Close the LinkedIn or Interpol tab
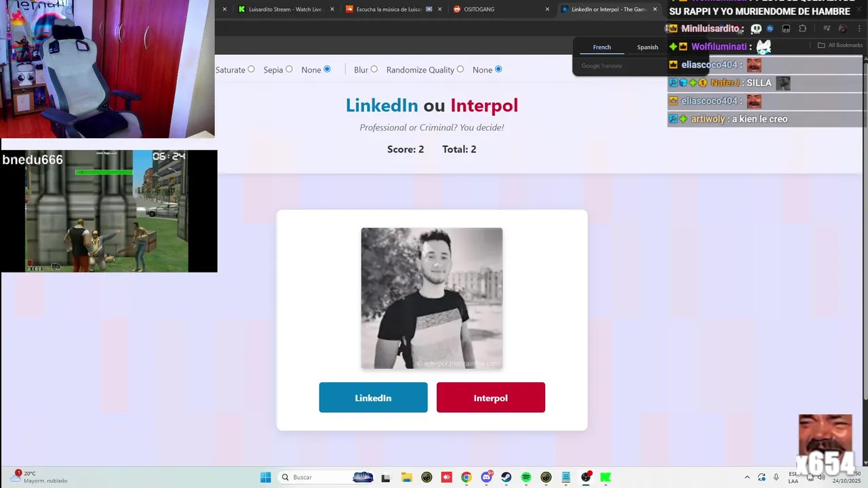Viewport: 868px width, 488px height. click(655, 9)
